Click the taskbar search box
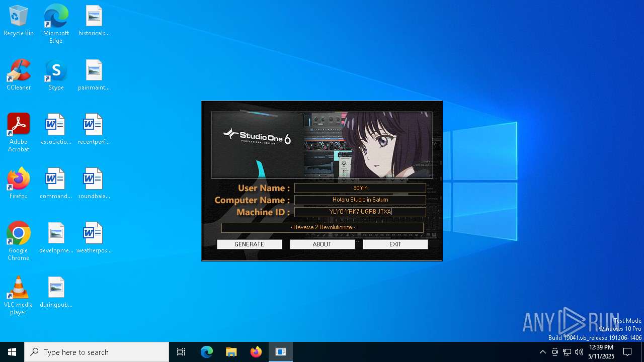This screenshot has height=362, width=644. tap(97, 352)
